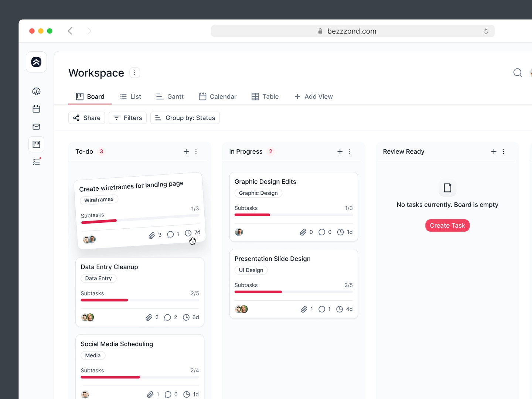532x399 pixels.
Task: Open Group by: Status dropdown
Action: click(x=185, y=118)
